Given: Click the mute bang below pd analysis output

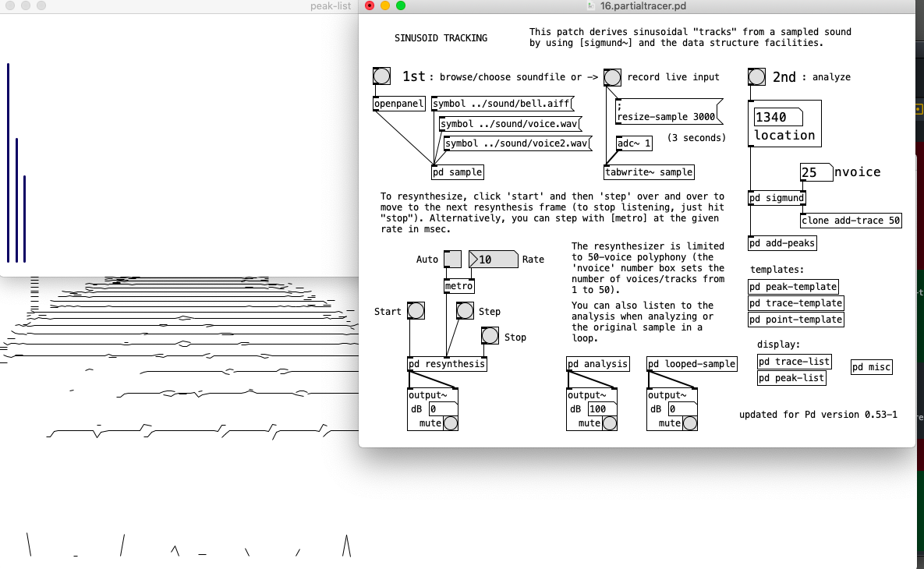Looking at the screenshot, I should [x=609, y=422].
